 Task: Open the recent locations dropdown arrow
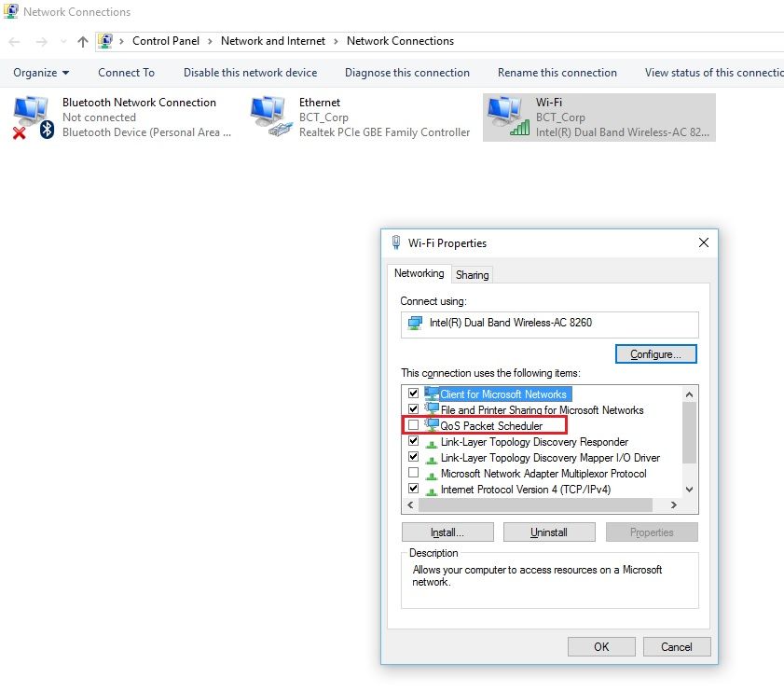(x=63, y=42)
